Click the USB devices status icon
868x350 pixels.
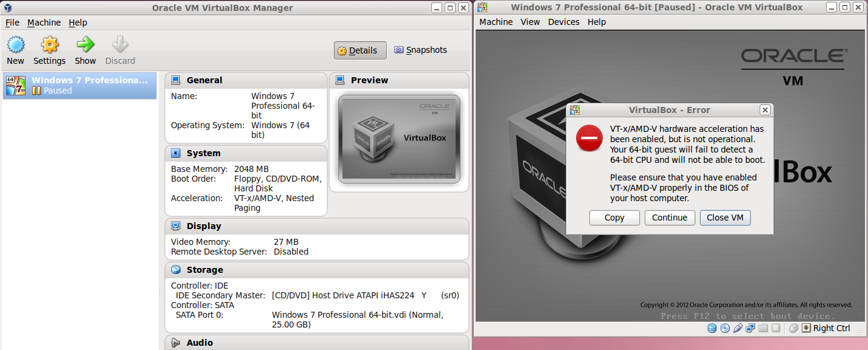(738, 328)
